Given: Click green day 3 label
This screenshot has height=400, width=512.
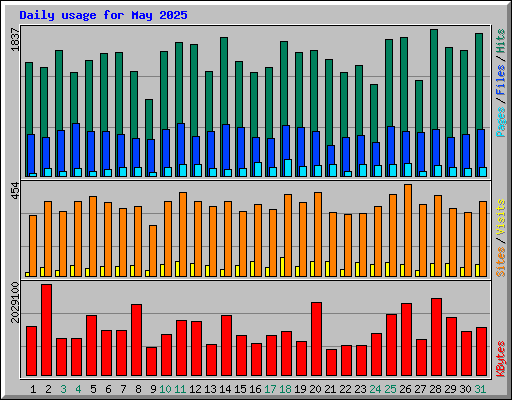Looking at the screenshot, I should (x=63, y=389).
